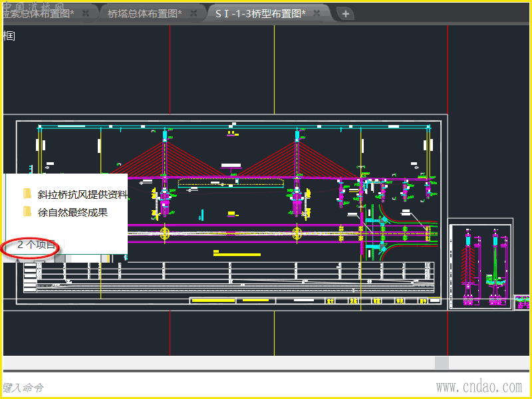Close the 桥塔总体布置图 tab
This screenshot has width=532, height=399.
[194, 13]
